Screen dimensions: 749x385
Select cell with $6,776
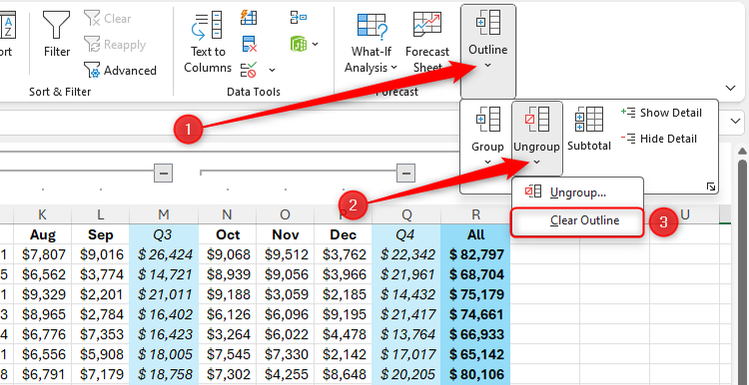pos(43,334)
